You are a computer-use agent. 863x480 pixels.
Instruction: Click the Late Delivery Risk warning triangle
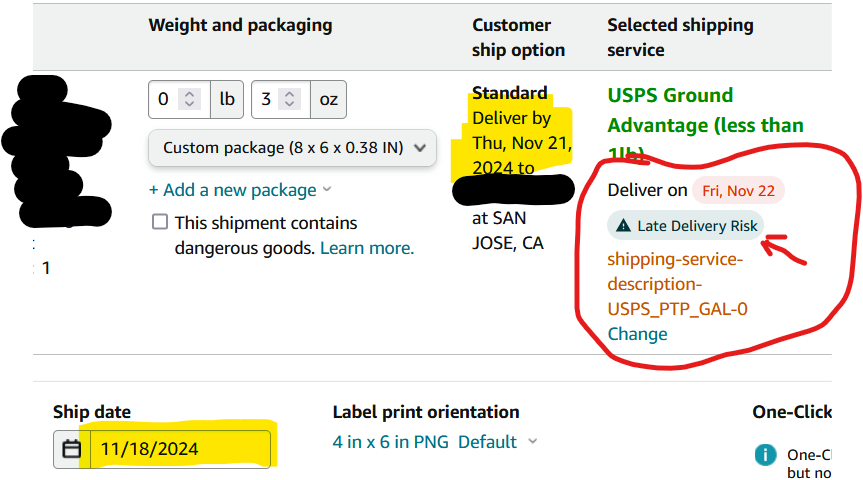pyautogui.click(x=623, y=225)
